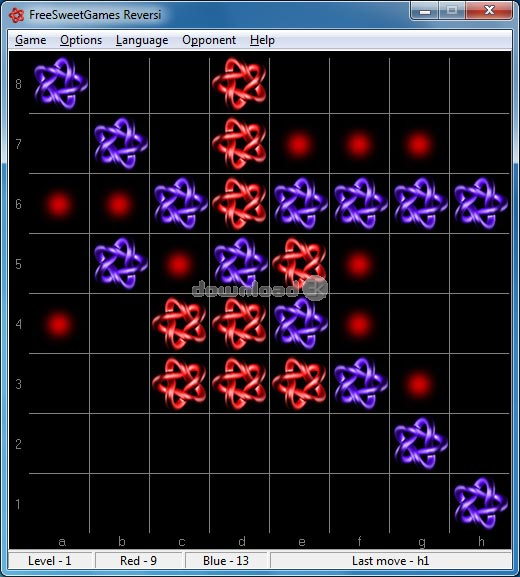520x577 pixels.
Task: Open the Options menu
Action: (81, 40)
